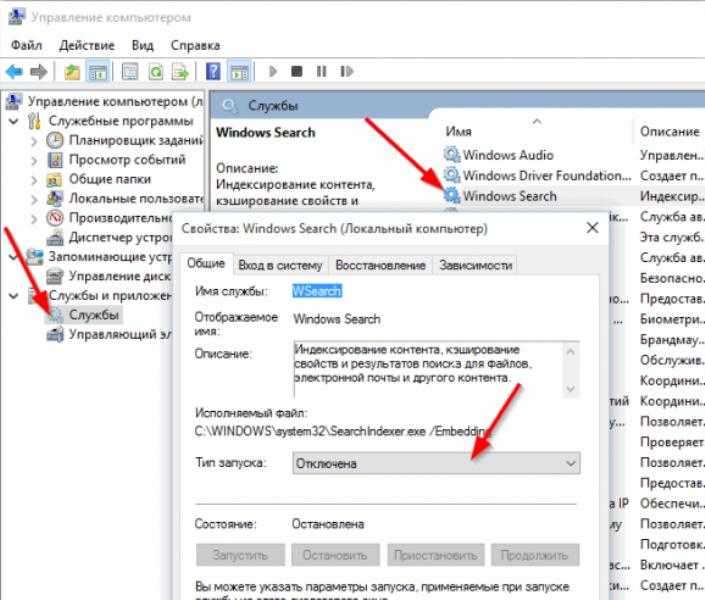Expand the Общие папки node

(x=34, y=179)
